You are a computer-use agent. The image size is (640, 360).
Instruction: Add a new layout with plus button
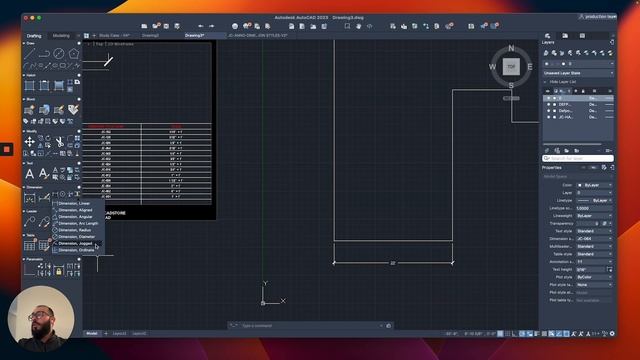click(106, 333)
